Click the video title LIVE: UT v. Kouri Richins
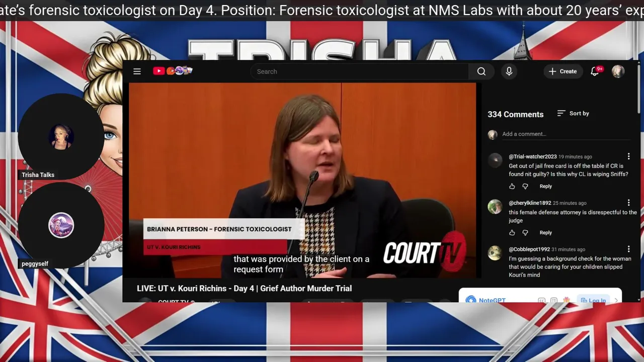The width and height of the screenshot is (644, 362). 244,289
